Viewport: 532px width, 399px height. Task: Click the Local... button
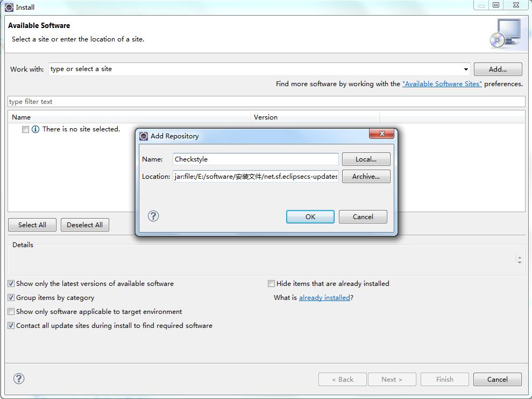[366, 159]
